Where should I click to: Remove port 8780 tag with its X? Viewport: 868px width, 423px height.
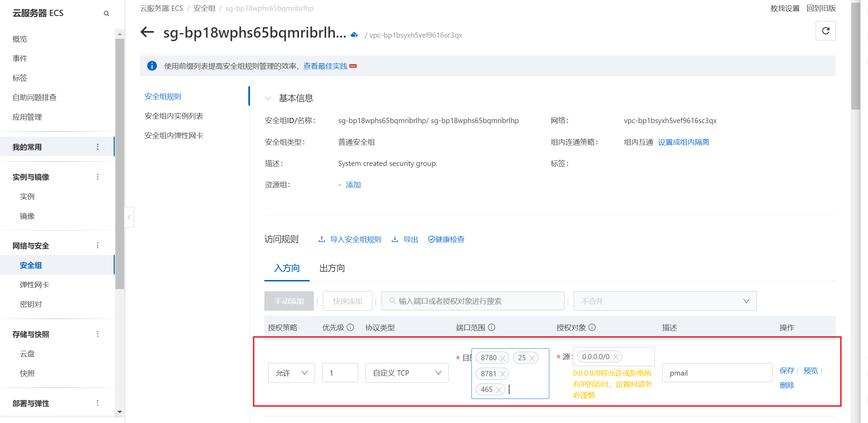point(503,358)
